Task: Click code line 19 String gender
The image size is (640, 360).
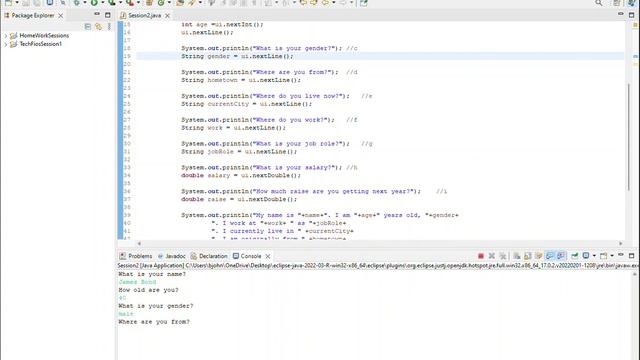Action: 237,56
